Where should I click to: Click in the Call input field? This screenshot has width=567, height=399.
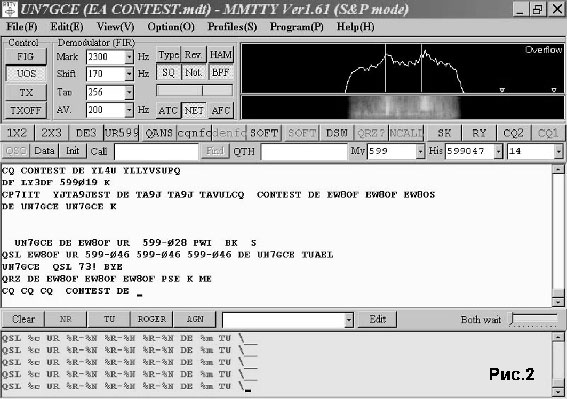pos(156,151)
